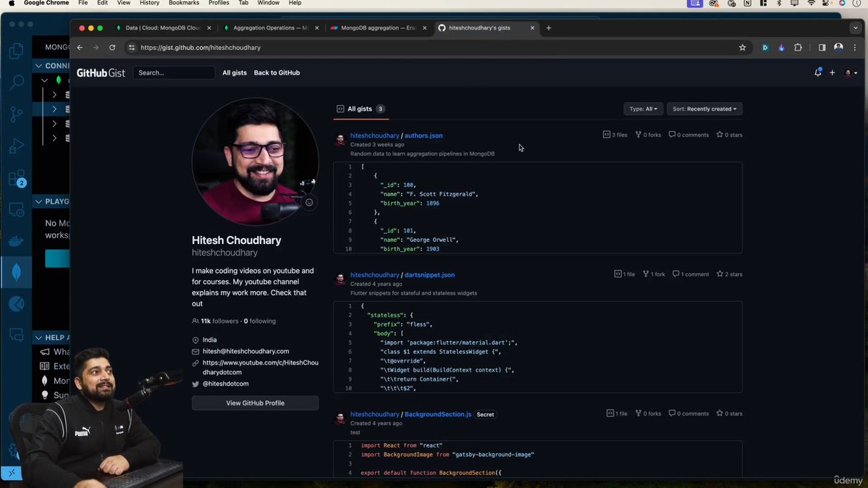Click Secret label on BackgroundSection.js
This screenshot has width=868, height=488.
[x=485, y=414]
